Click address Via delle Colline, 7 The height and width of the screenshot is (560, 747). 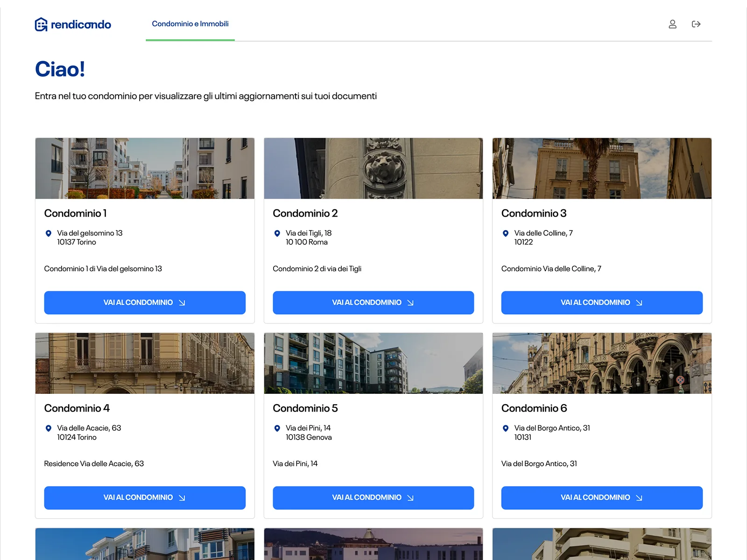(x=543, y=233)
